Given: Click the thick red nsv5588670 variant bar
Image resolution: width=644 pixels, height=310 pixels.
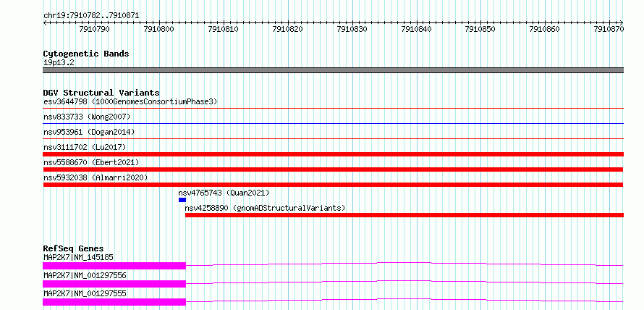Looking at the screenshot, I should point(334,169).
